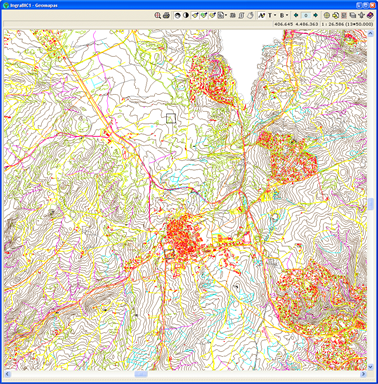Screen dimensions: 378x384
Task: Click the down-arrow pointer icon
Action: click(361, 15)
